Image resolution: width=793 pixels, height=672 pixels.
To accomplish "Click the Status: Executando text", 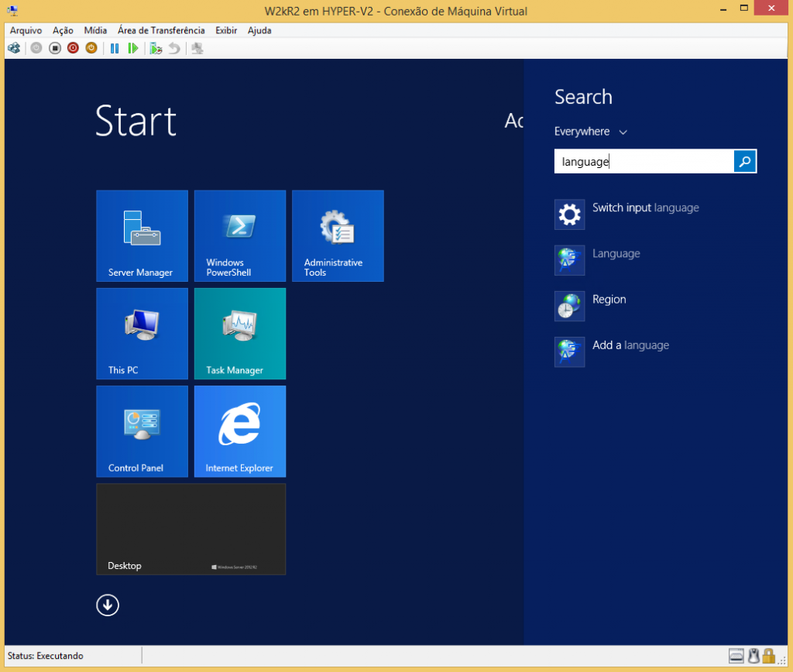I will coord(46,656).
